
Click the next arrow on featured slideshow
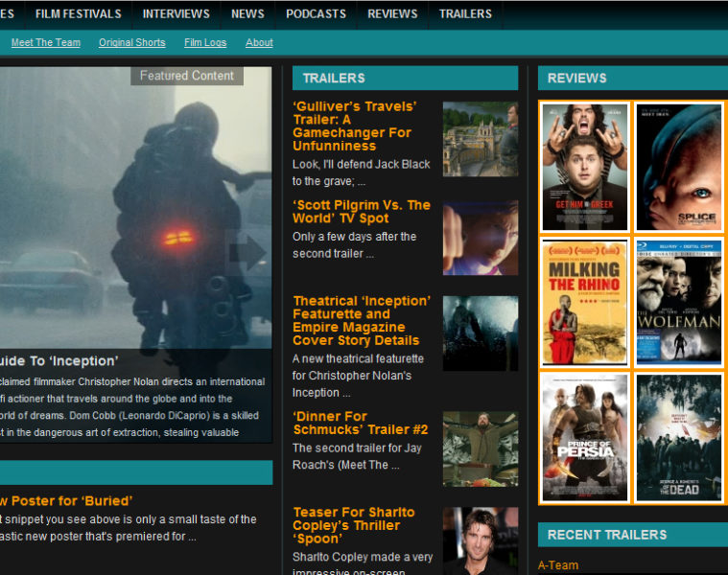click(x=247, y=254)
